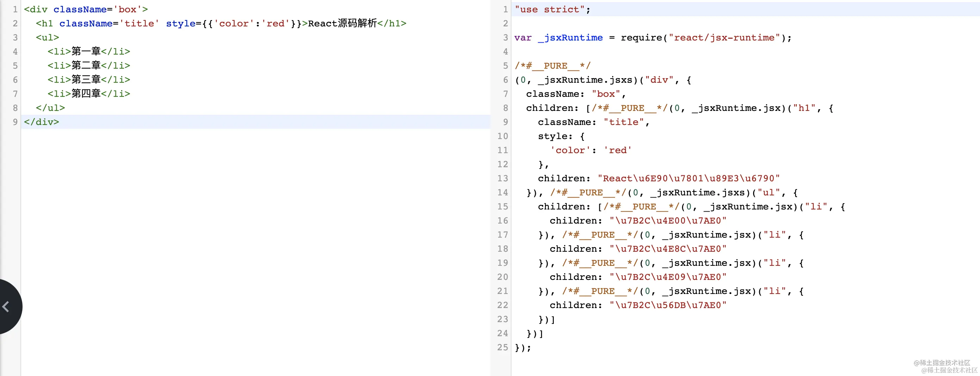Click the <li>第二章</li> line
Image resolution: width=980 pixels, height=376 pixels.
coord(89,65)
